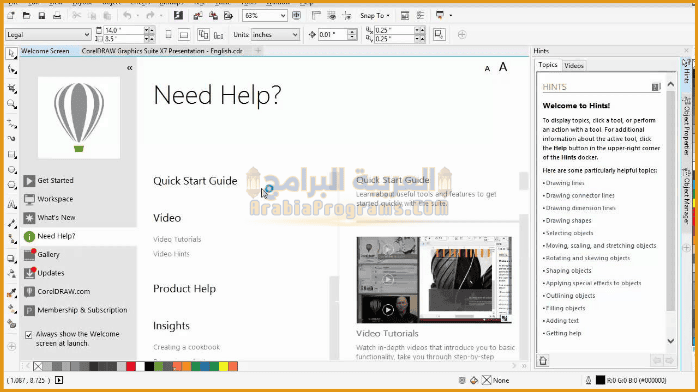Screen dimensions: 698x392
Task: Increase the nudge distance stepper
Action: point(353,32)
